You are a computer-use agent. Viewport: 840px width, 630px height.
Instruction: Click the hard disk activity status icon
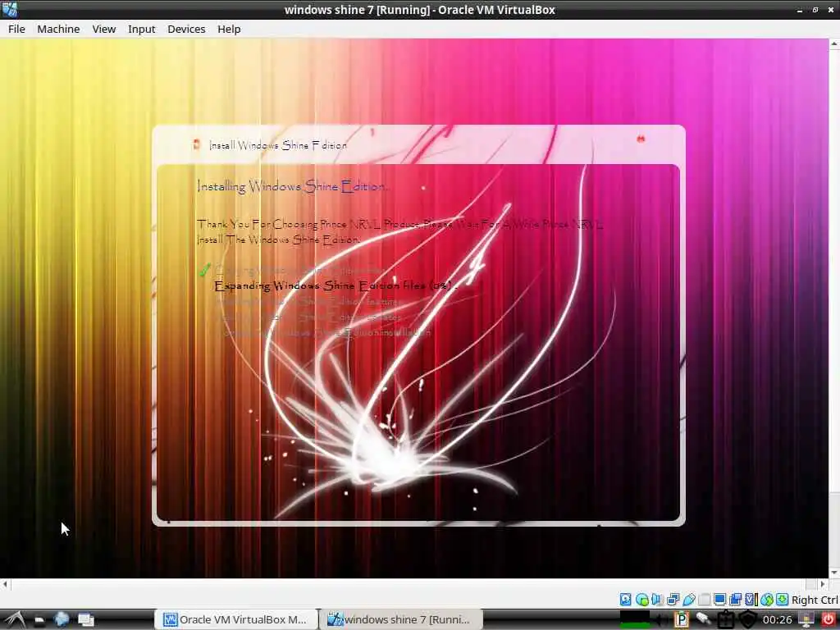point(625,600)
